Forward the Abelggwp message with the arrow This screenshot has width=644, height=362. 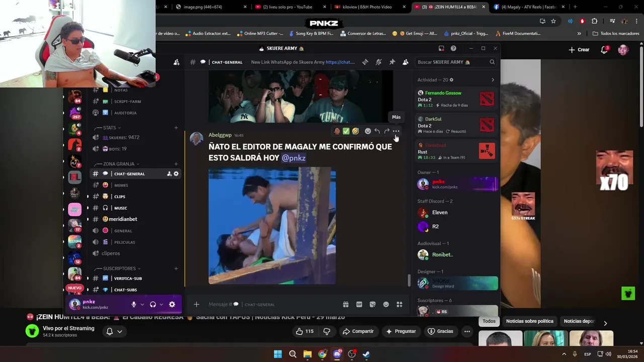[x=386, y=131]
